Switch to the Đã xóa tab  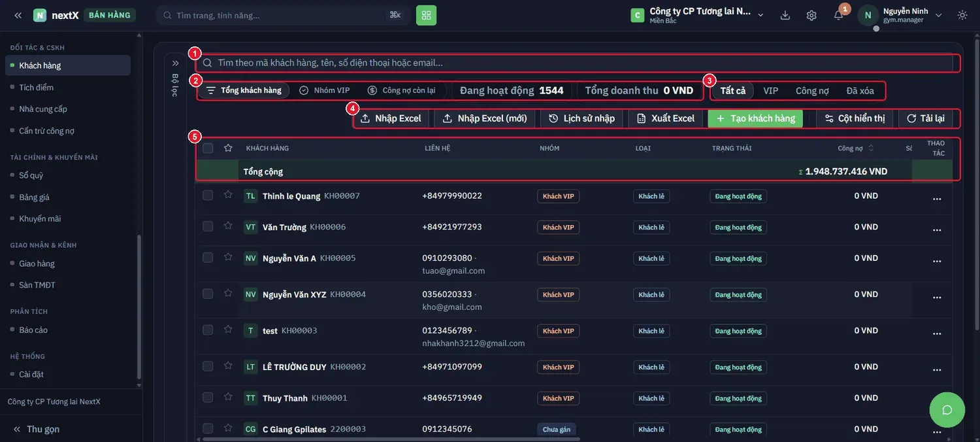[x=860, y=90]
